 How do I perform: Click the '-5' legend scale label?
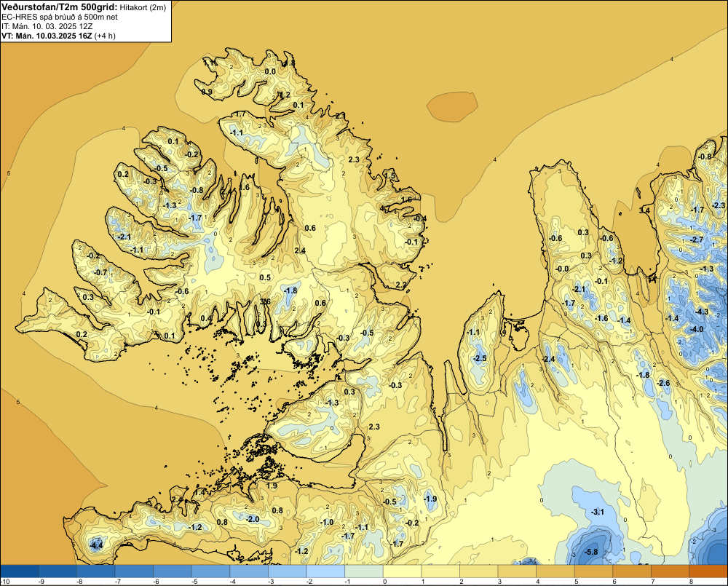(194, 582)
